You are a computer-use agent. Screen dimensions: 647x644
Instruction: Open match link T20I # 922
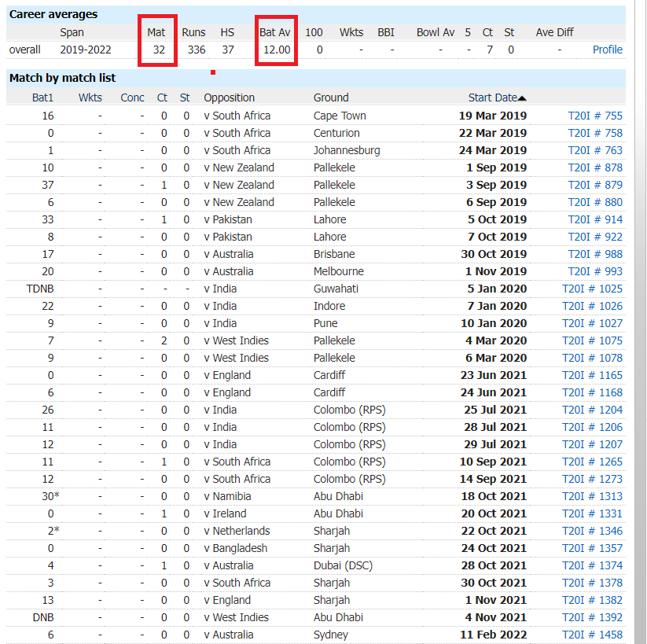pos(595,237)
